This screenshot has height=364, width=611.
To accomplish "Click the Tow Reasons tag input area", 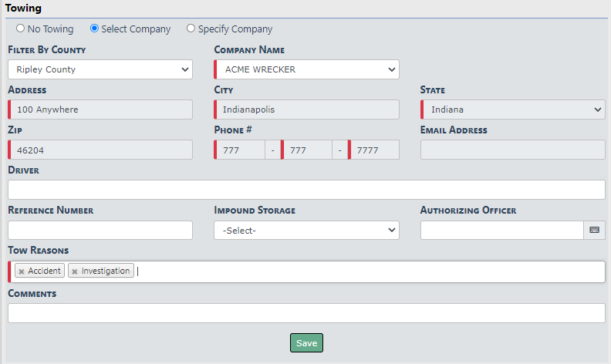I will [x=370, y=271].
